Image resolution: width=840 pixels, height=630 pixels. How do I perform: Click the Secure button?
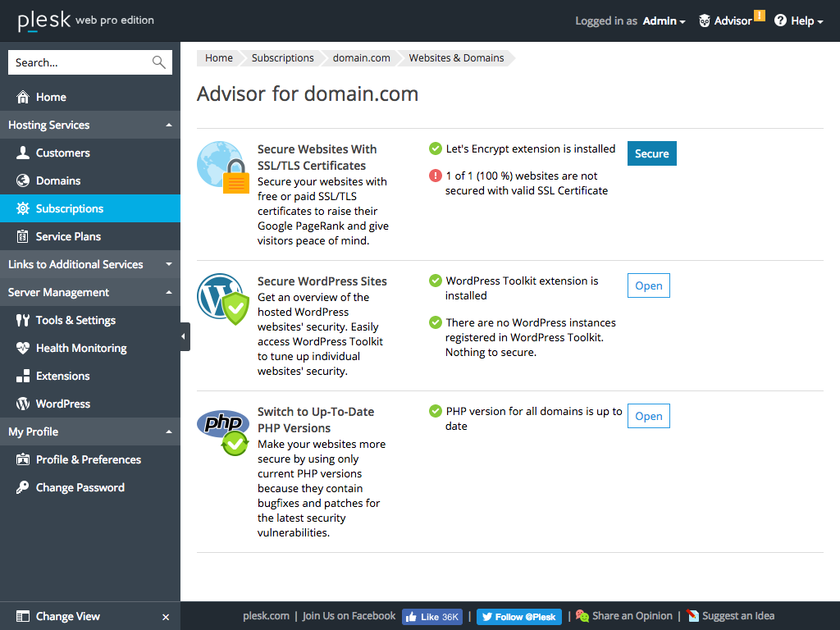(651, 153)
